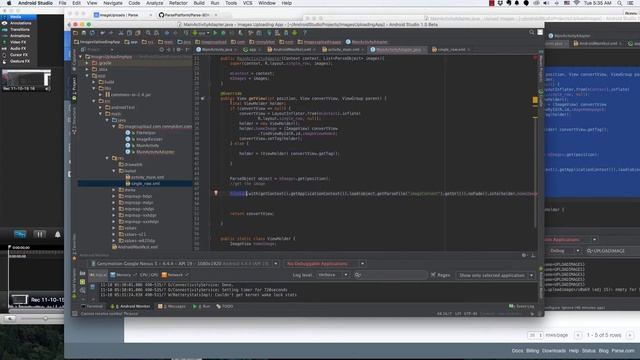Open the Run tool window tab
Screen dimensions: 640x360
coord(202,306)
